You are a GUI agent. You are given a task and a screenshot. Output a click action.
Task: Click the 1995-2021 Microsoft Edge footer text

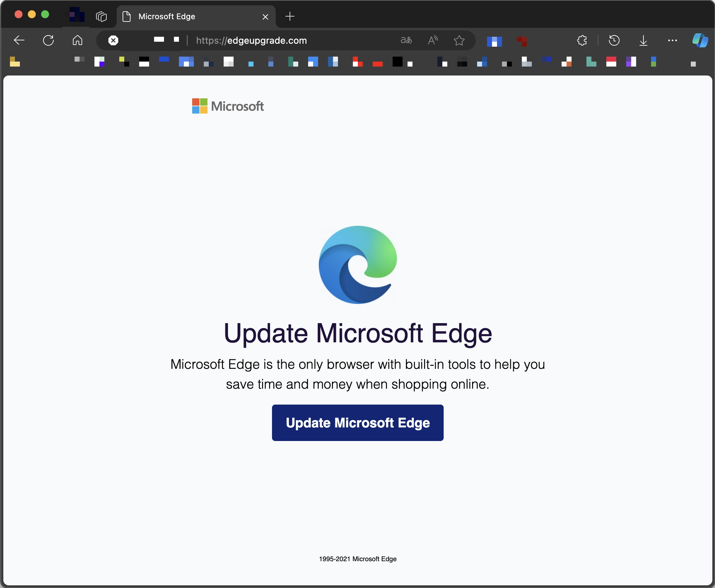coord(357,559)
